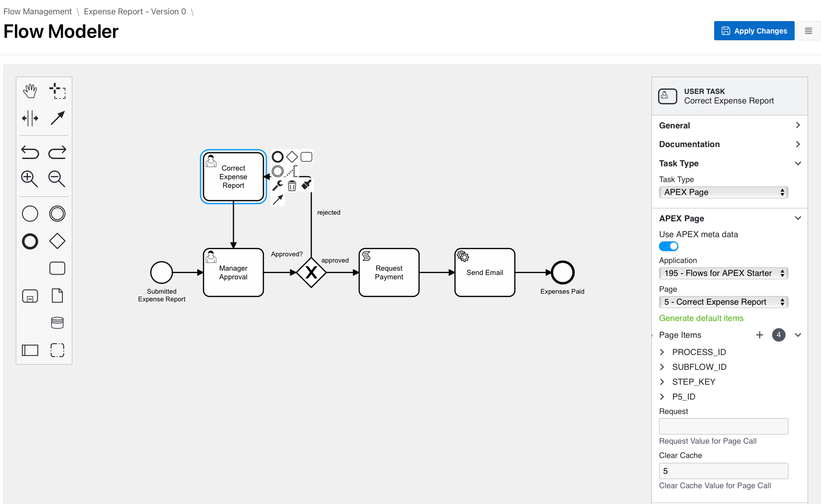Image resolution: width=821 pixels, height=504 pixels.
Task: Open the hamburger menu beside Apply Changes
Action: pyautogui.click(x=809, y=30)
